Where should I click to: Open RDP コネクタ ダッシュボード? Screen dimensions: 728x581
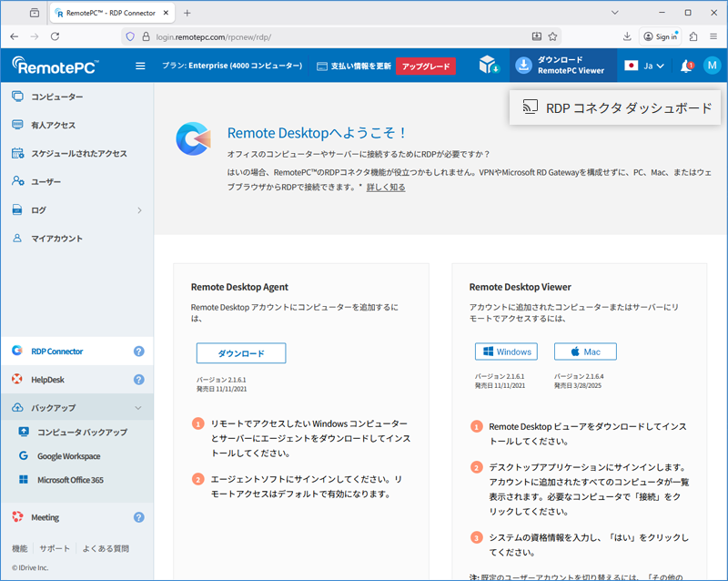coord(615,107)
